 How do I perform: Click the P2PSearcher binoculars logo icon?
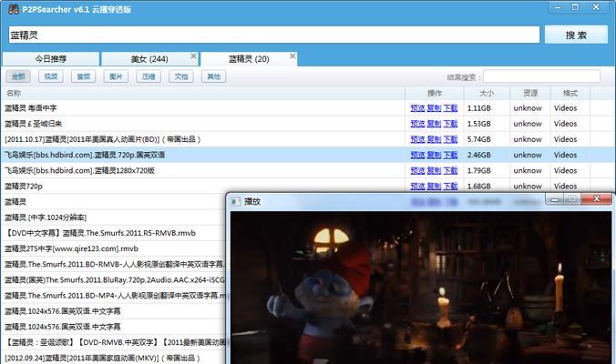(14, 9)
